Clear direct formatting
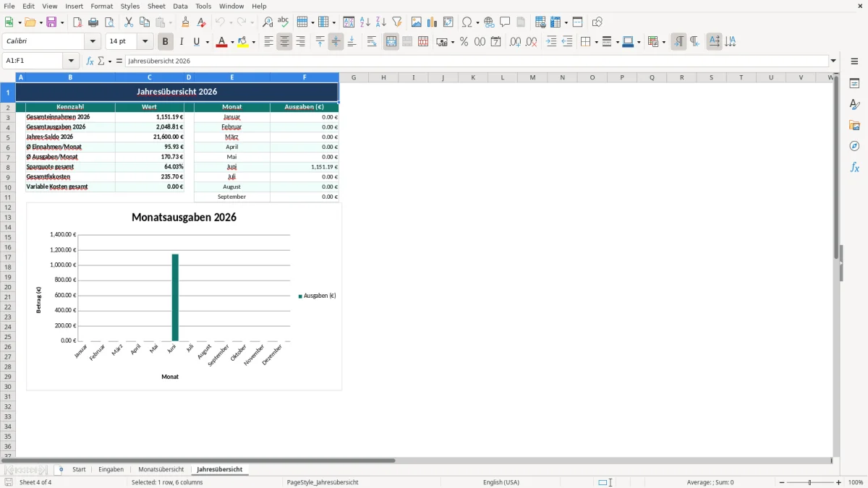The width and height of the screenshot is (868, 488). point(202,22)
